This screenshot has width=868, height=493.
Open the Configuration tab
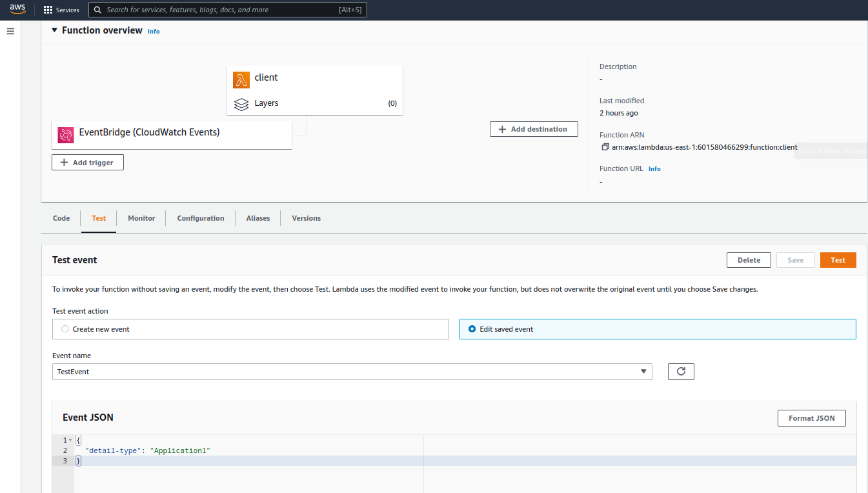(201, 218)
